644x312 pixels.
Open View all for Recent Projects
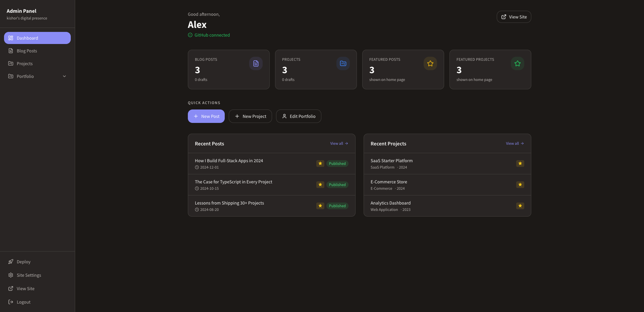click(514, 143)
